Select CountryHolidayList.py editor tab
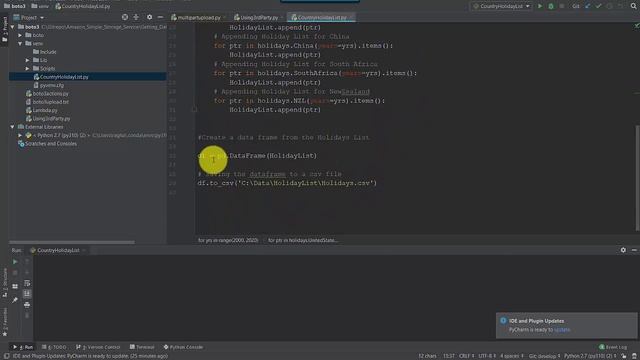This screenshot has height=360, width=640. pos(321,18)
